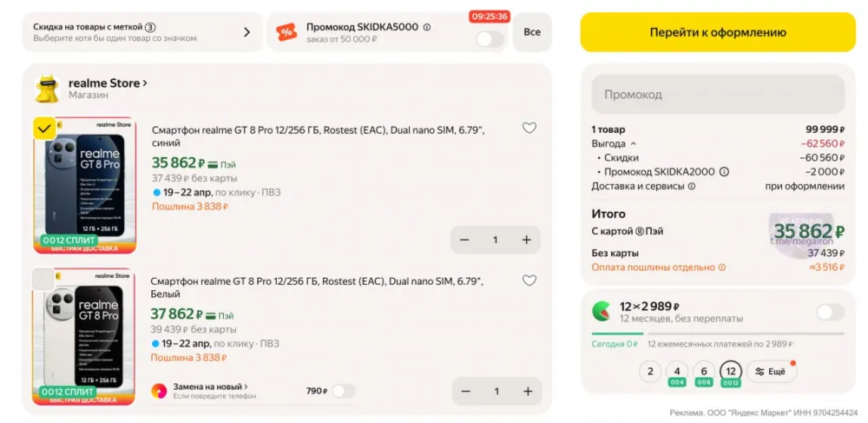Add blue realme GT 8 Pro to favorites
868x423 pixels.
tap(529, 128)
